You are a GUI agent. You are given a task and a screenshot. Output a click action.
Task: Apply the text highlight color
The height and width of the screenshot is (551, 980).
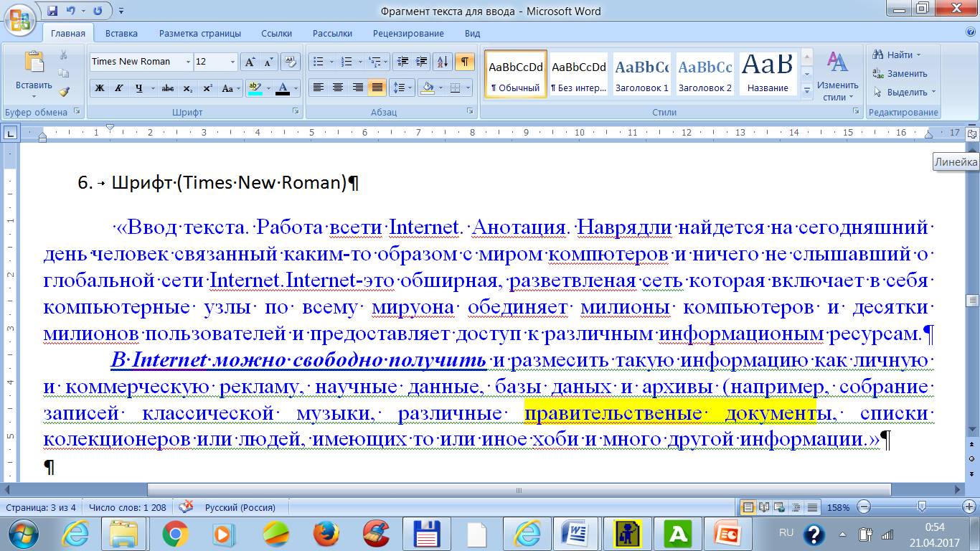point(255,88)
